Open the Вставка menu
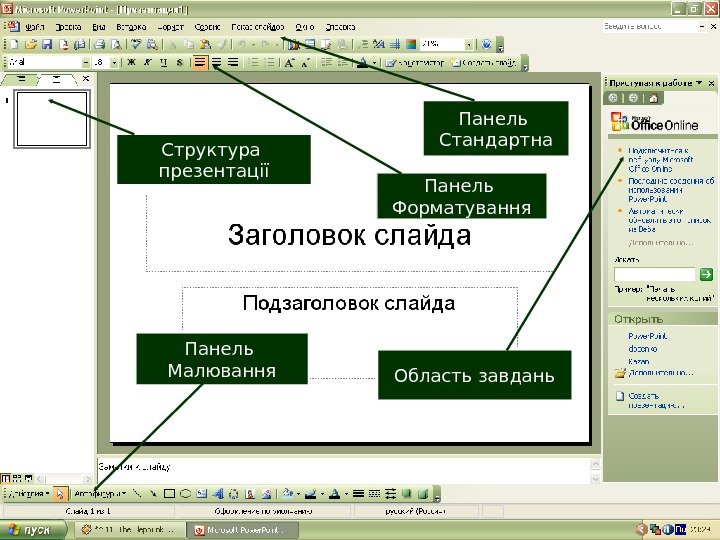 tap(131, 27)
